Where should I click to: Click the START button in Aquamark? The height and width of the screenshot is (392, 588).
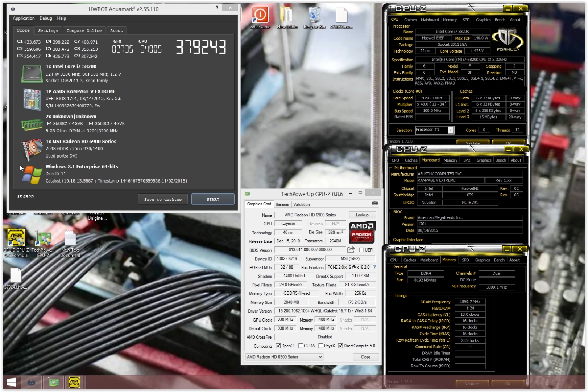click(x=213, y=199)
